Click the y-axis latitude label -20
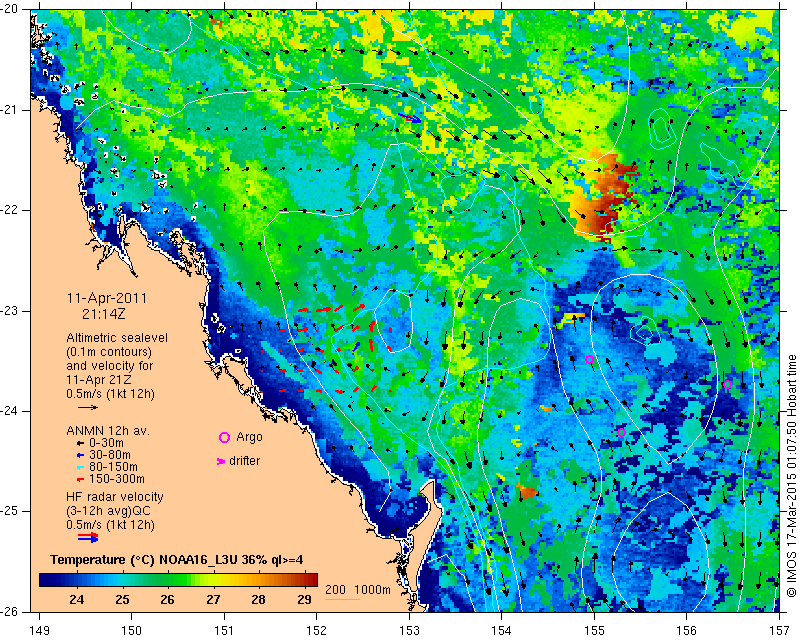 [11, 9]
